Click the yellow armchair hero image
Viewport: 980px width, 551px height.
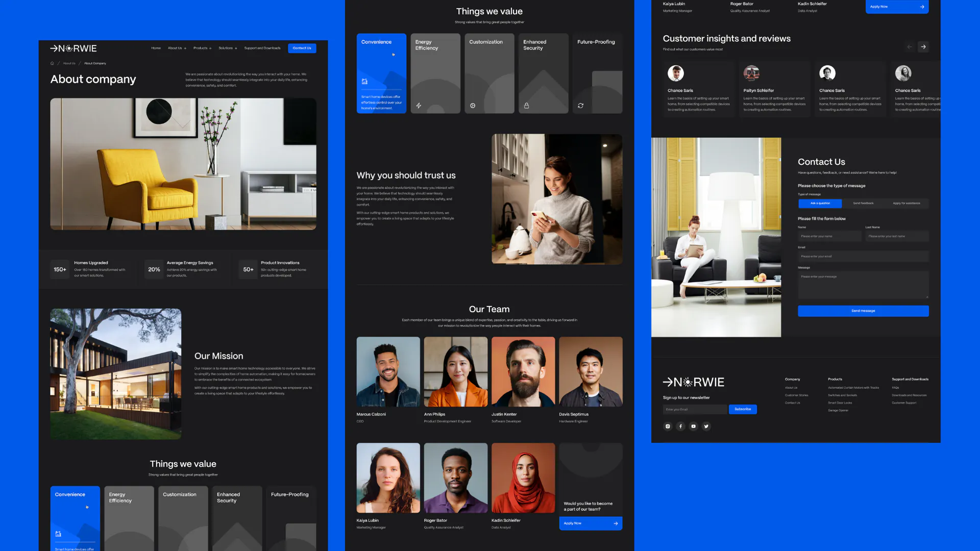(x=183, y=164)
